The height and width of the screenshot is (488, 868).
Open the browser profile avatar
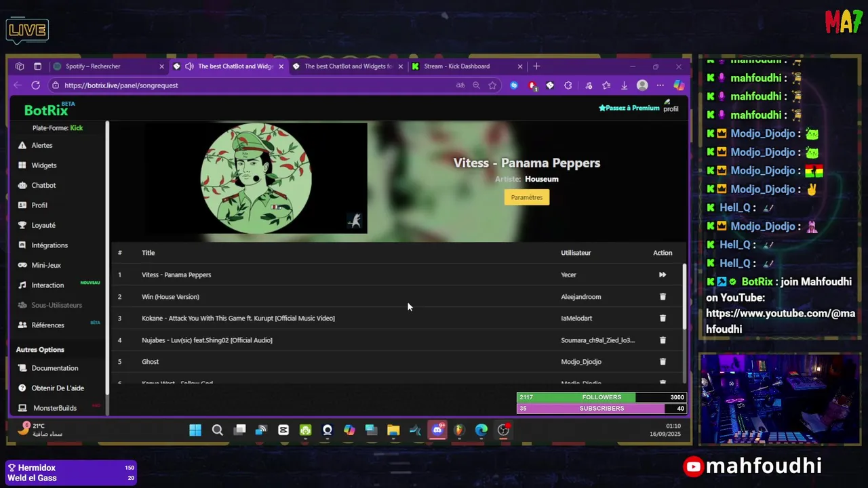(x=642, y=85)
